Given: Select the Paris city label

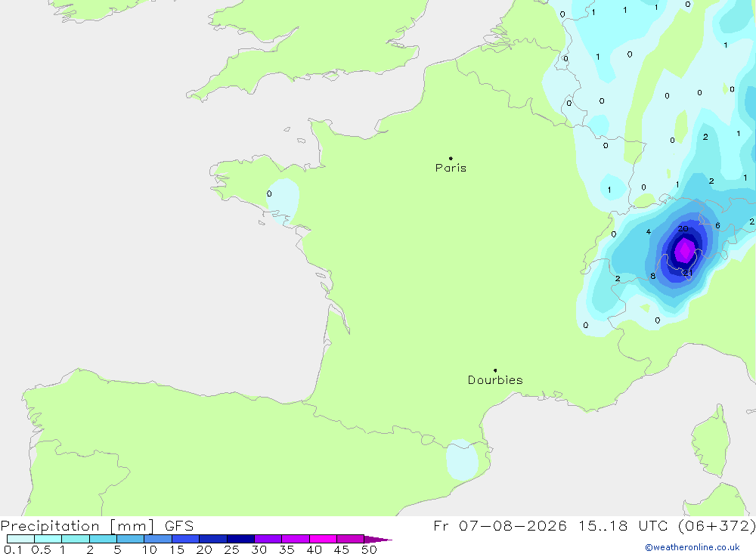Looking at the screenshot, I should [x=451, y=168].
